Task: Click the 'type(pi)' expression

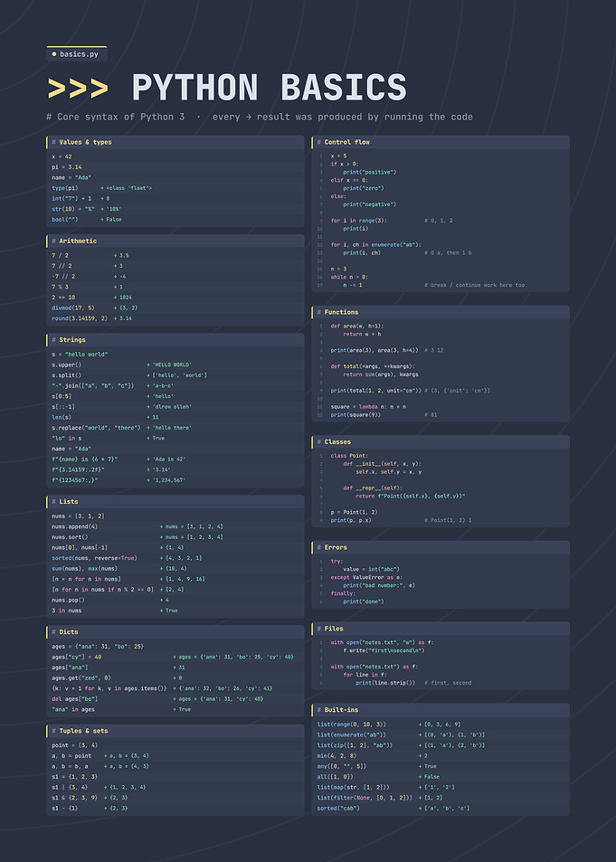Action: pyautogui.click(x=65, y=188)
